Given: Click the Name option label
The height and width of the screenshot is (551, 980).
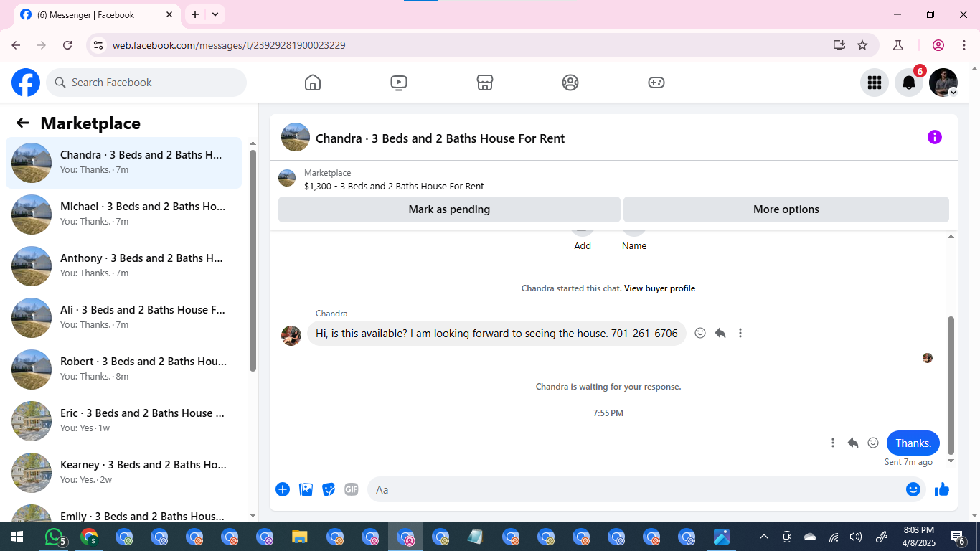Looking at the screenshot, I should point(634,245).
